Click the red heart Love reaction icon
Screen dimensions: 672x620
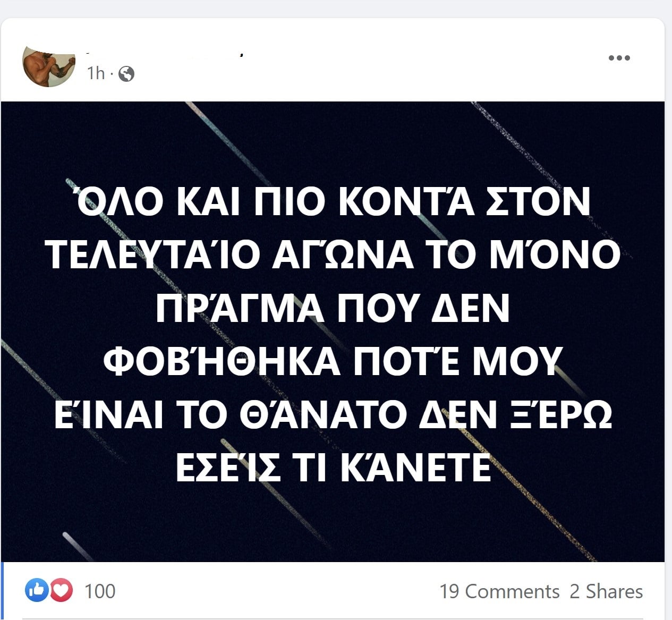tap(61, 590)
